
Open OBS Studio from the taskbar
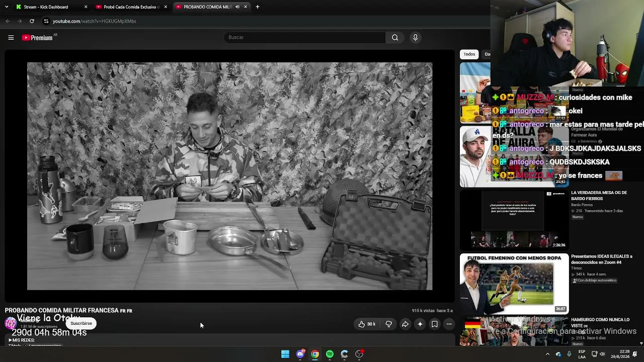(x=359, y=354)
